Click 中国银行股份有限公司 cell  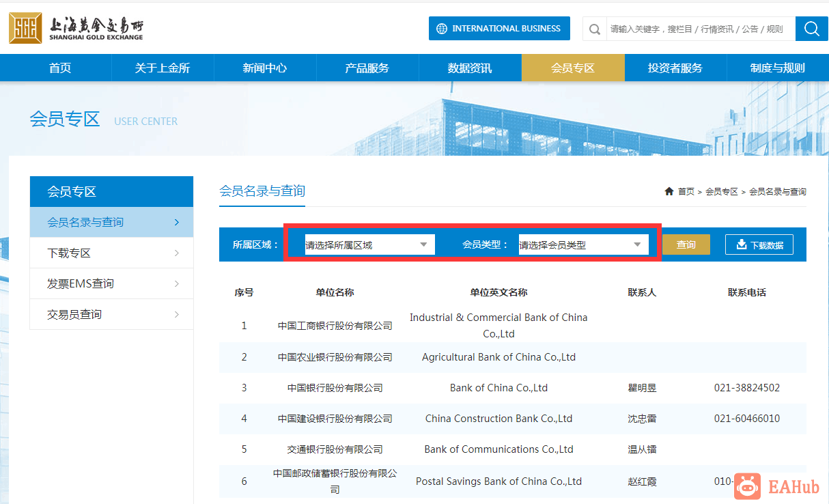tap(335, 388)
